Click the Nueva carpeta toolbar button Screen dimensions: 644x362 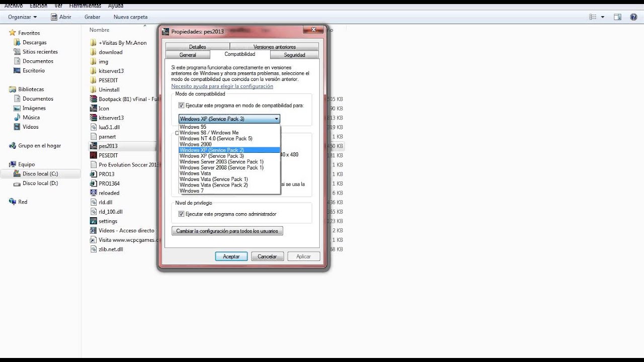click(131, 17)
